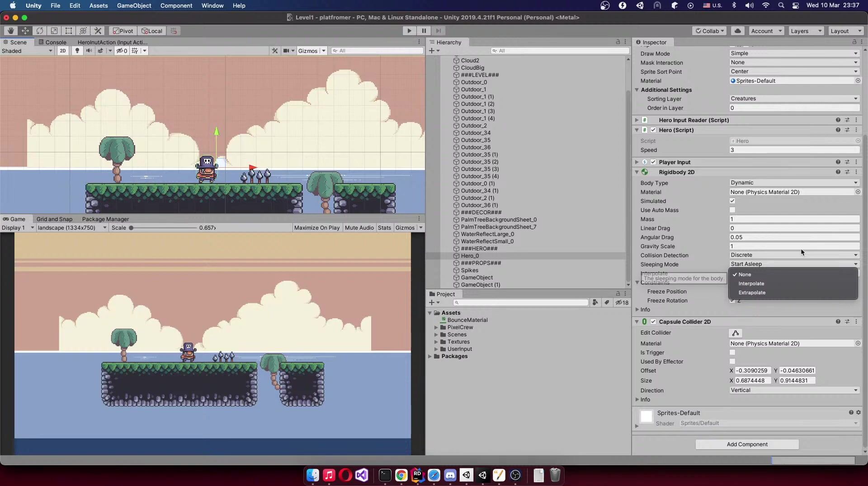Image resolution: width=868 pixels, height=486 pixels.
Task: Open Rigidbody 2D preset settings icon
Action: (x=847, y=172)
